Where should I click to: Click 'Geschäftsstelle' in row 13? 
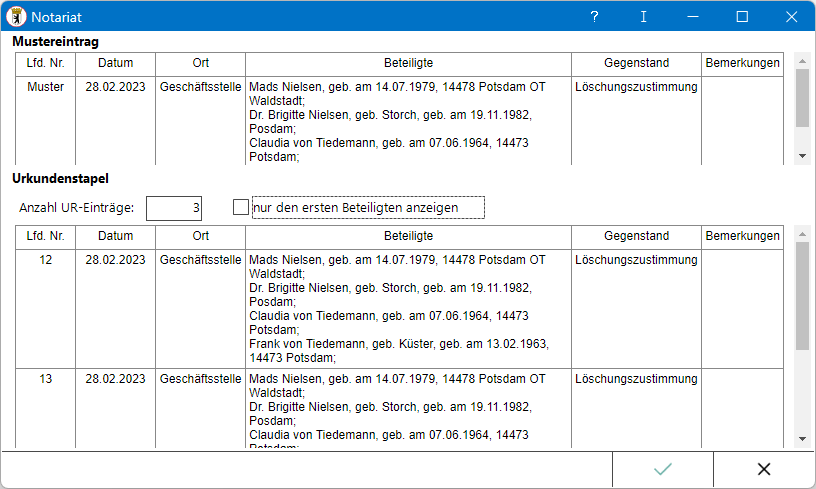click(x=200, y=379)
